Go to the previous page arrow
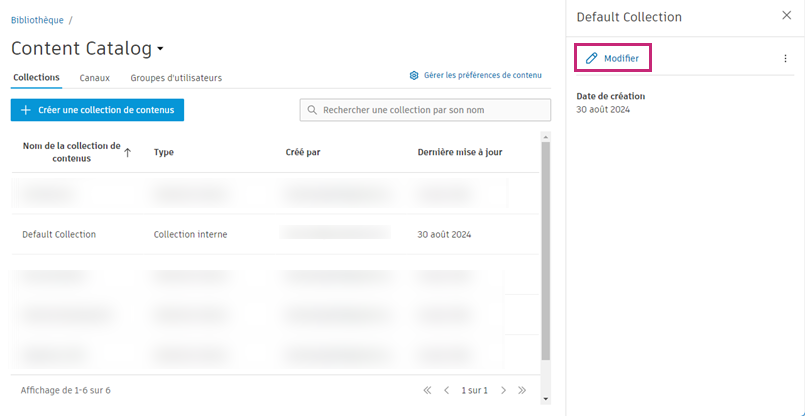805x416 pixels. click(x=446, y=390)
